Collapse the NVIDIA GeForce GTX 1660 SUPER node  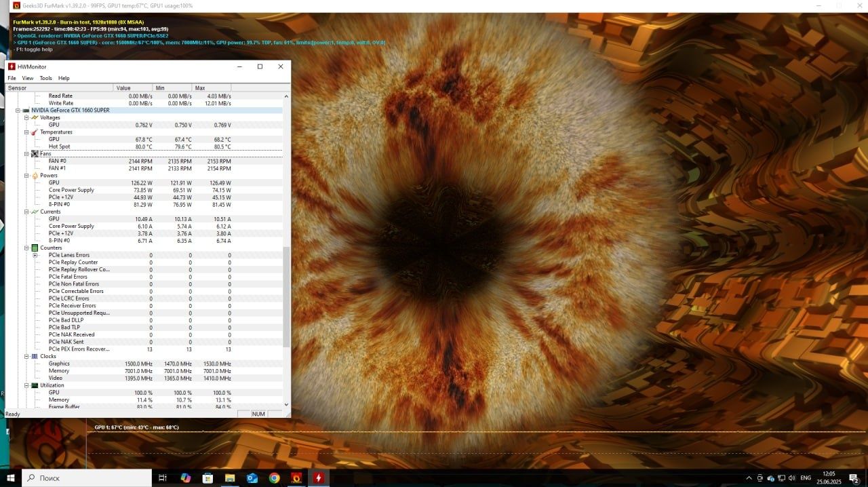18,111
